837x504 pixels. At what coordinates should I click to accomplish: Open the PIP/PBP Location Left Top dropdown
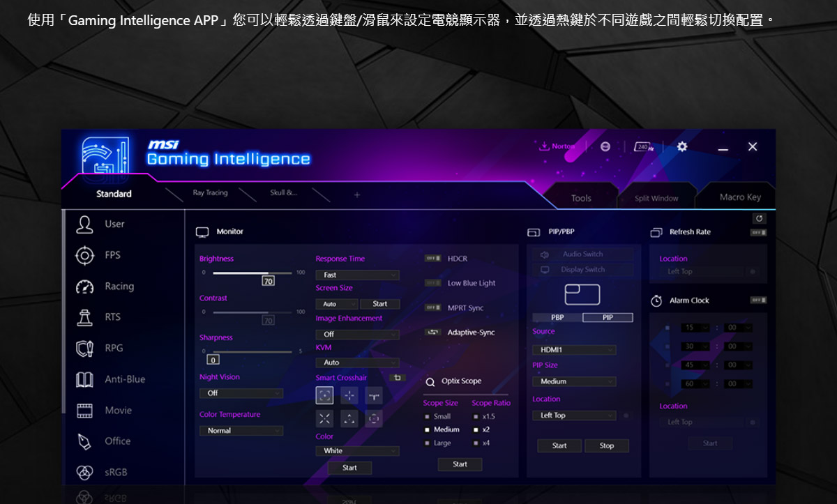[574, 415]
